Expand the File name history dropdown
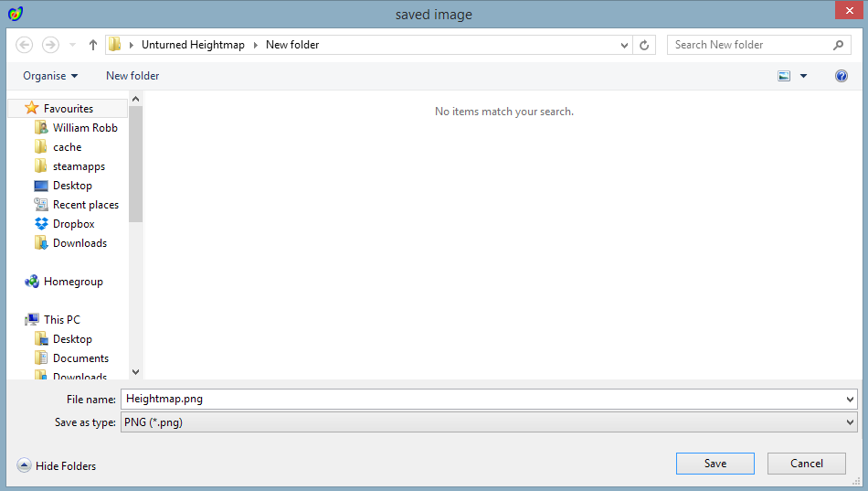This screenshot has height=491, width=868. [851, 399]
